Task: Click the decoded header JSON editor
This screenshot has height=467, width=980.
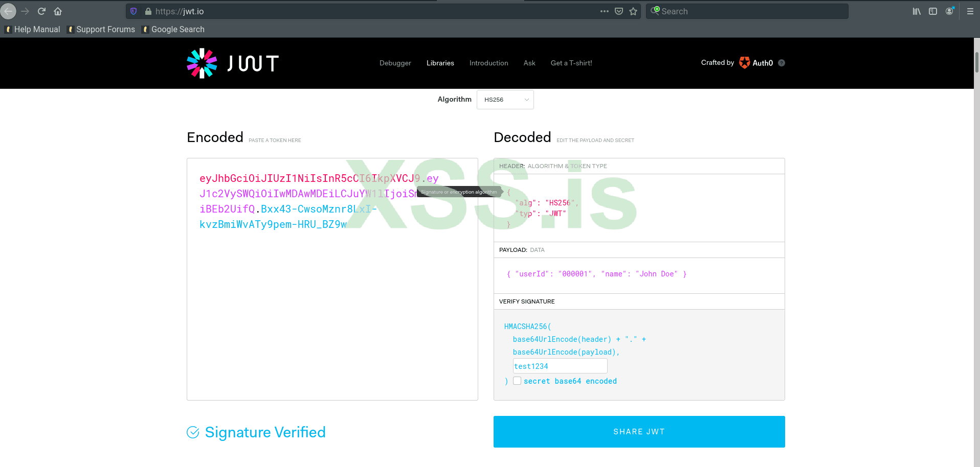Action: tap(639, 208)
